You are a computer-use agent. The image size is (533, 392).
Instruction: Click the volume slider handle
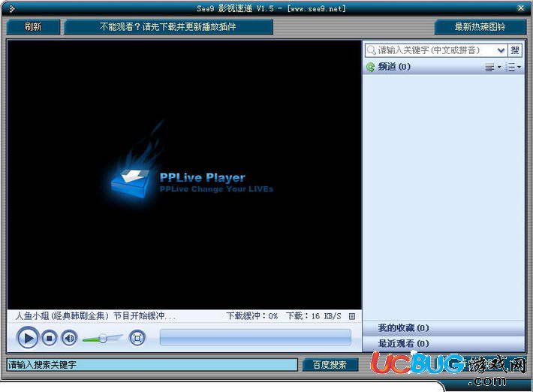click(103, 338)
